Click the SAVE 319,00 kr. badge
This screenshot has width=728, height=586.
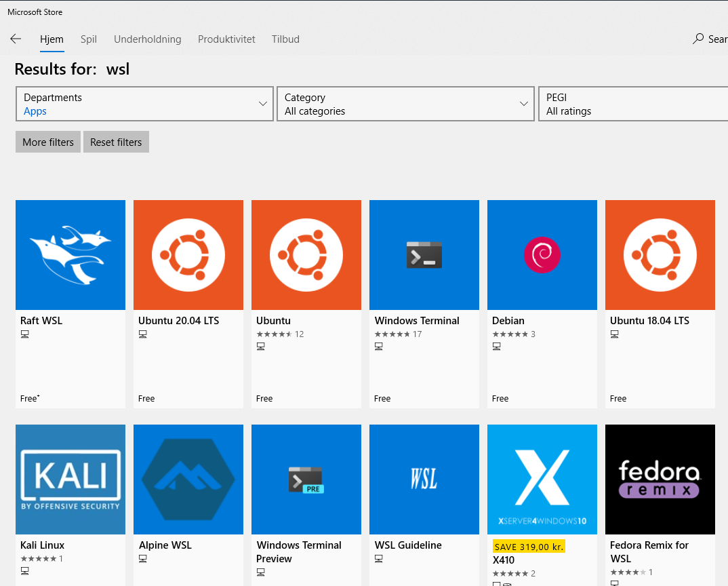point(529,547)
